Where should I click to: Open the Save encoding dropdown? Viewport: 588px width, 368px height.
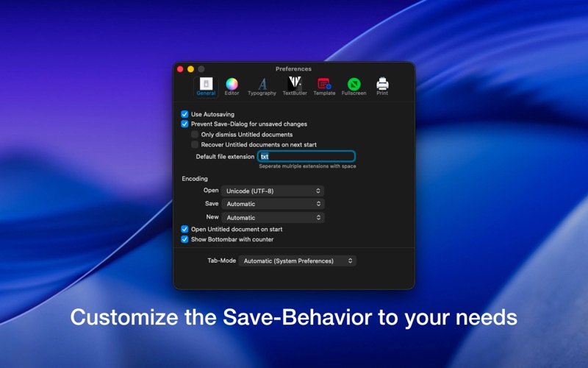click(273, 204)
